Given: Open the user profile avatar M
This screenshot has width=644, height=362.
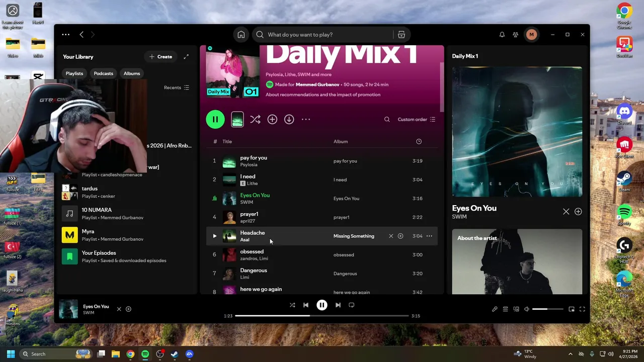Looking at the screenshot, I should click(x=531, y=35).
